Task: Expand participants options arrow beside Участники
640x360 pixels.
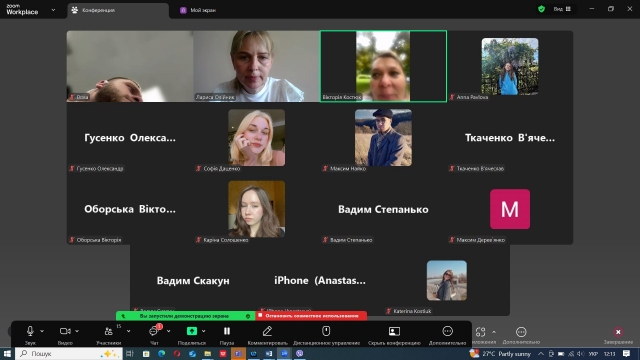Action: point(128,331)
